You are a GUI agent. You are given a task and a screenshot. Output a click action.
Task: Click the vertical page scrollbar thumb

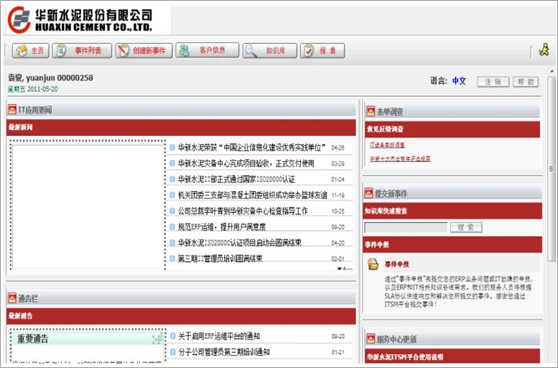point(552,169)
